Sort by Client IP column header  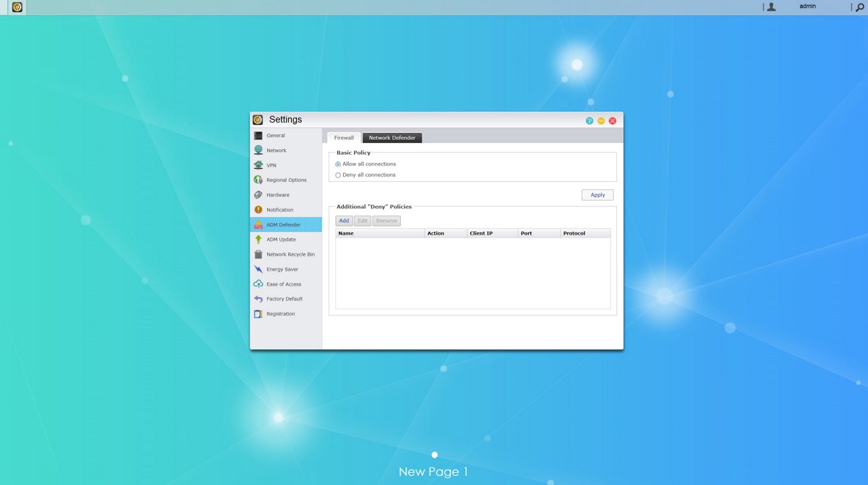[x=492, y=233]
